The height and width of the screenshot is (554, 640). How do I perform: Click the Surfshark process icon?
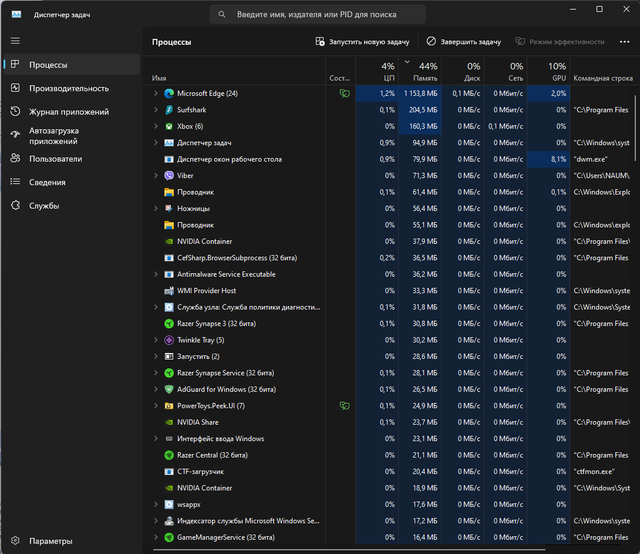[169, 110]
